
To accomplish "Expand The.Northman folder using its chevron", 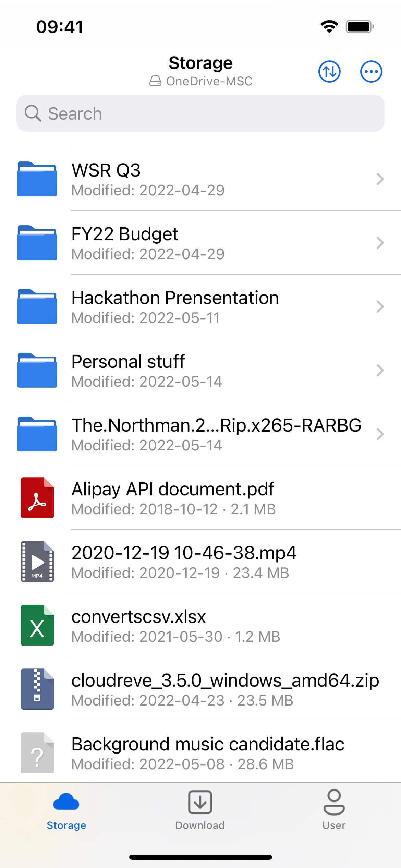I will click(x=380, y=434).
